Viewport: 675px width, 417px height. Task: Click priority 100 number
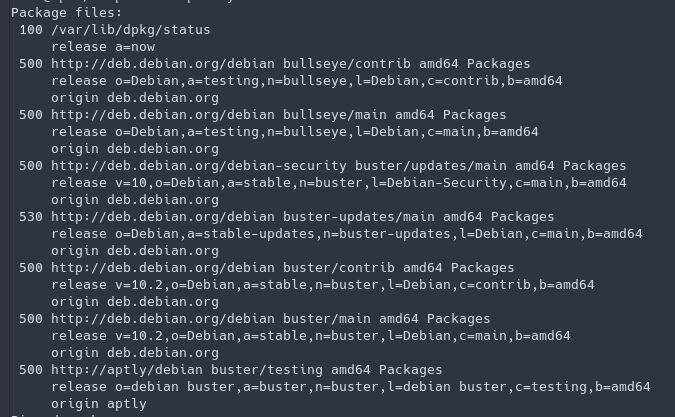(31, 30)
